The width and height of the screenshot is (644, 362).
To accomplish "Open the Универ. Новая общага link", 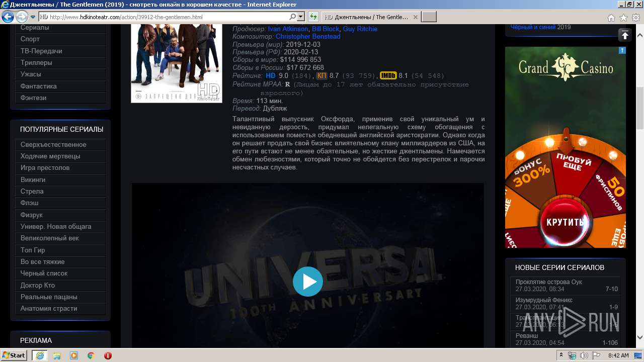I will (x=60, y=226).
